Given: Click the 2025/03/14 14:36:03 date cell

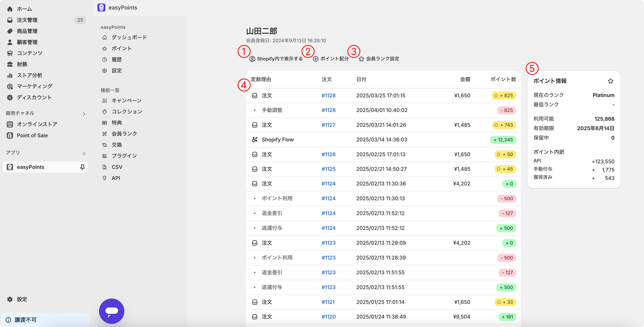Looking at the screenshot, I should pyautogui.click(x=382, y=139).
